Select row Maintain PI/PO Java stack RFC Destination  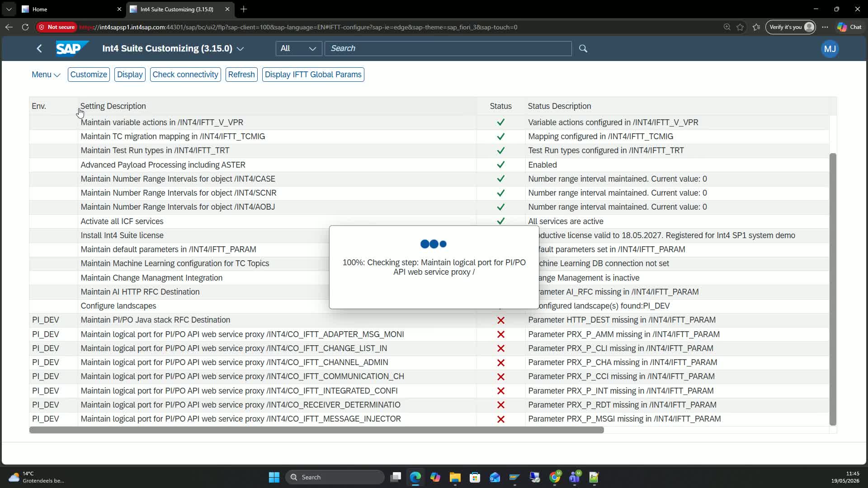pyautogui.click(x=429, y=320)
